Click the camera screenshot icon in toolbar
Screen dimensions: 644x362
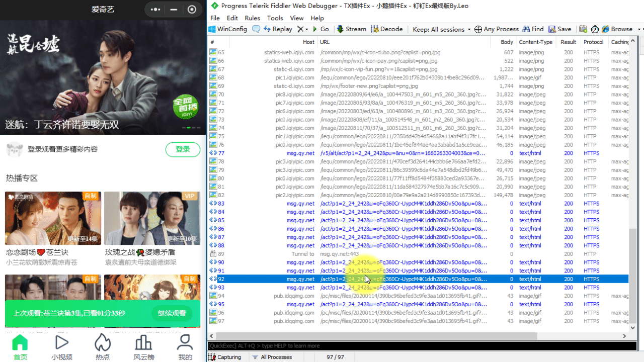583,29
